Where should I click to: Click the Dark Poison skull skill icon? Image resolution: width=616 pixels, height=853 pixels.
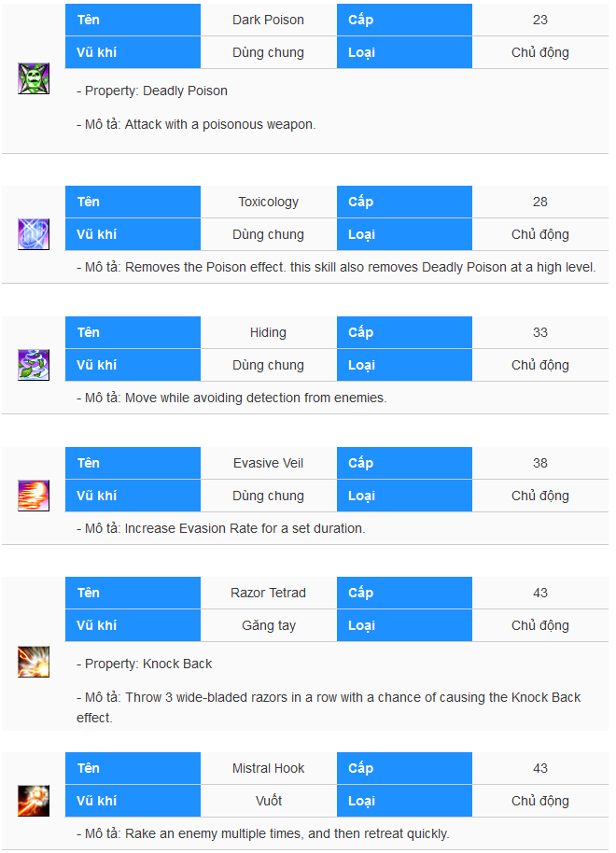tap(34, 78)
